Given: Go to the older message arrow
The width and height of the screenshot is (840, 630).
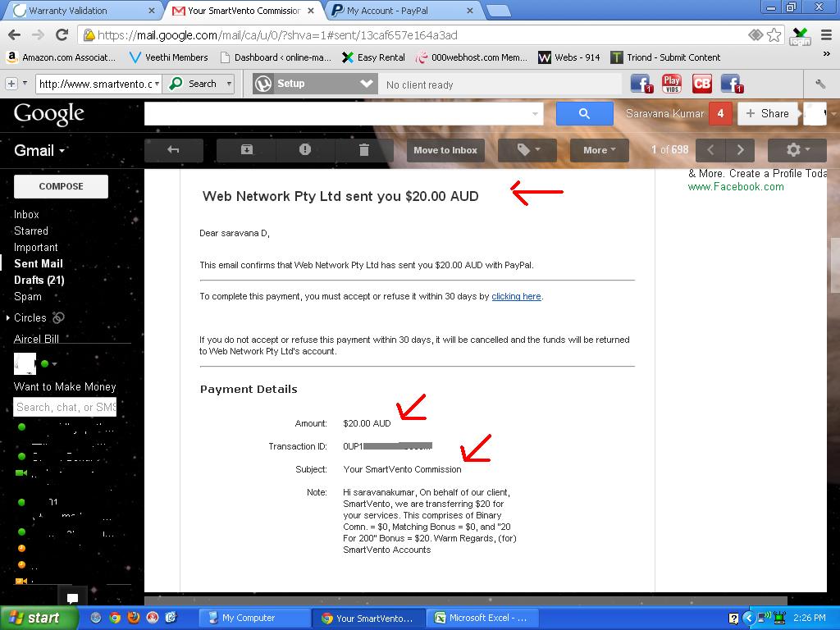Looking at the screenshot, I should [741, 150].
